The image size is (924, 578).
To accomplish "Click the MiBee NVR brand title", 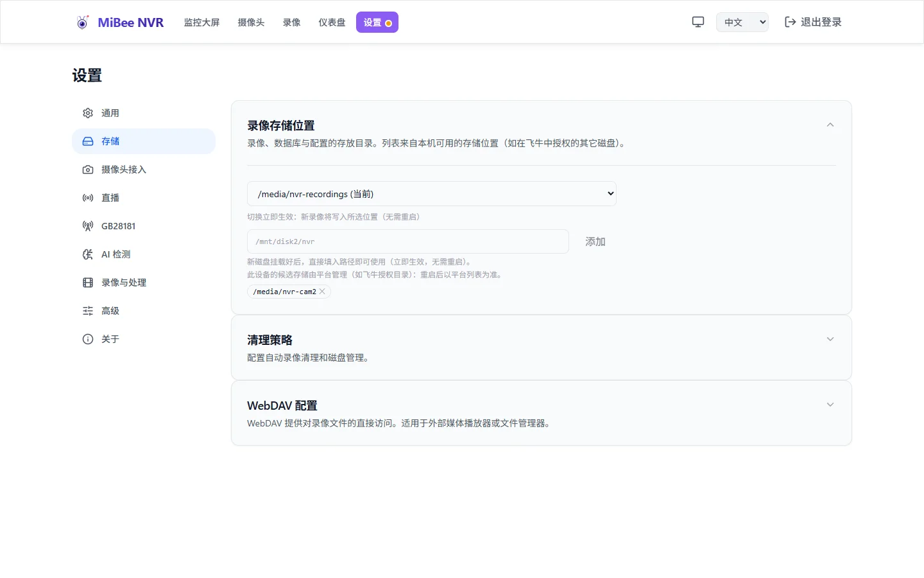I will point(131,22).
